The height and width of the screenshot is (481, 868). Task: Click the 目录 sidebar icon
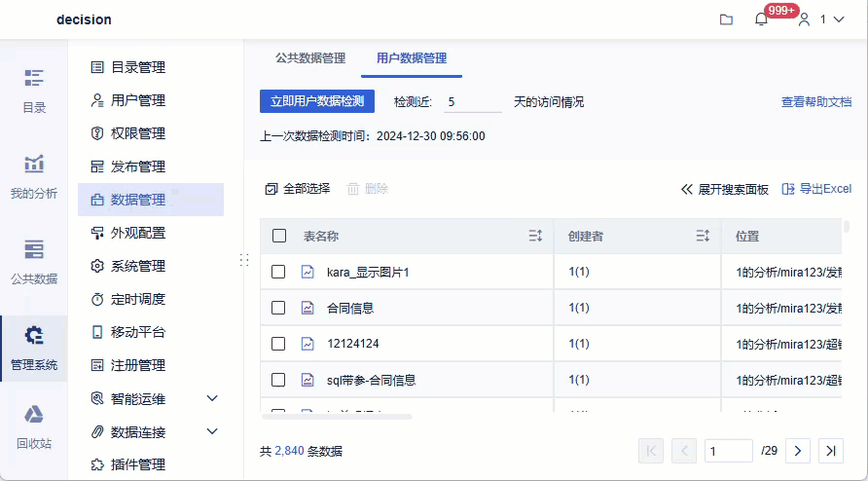34,91
